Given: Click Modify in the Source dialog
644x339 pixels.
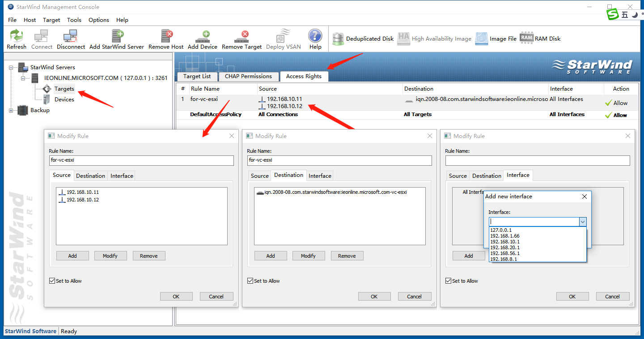Looking at the screenshot, I should pos(110,256).
